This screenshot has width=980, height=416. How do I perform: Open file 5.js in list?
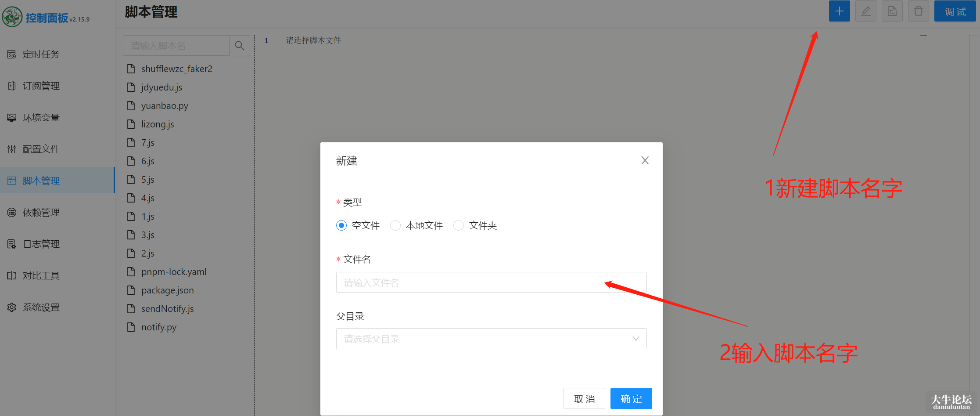[148, 180]
